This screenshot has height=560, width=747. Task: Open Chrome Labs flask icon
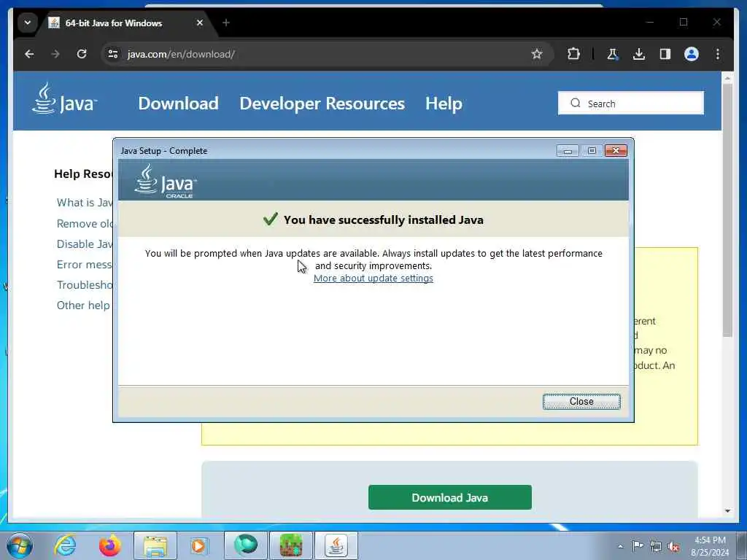(613, 54)
